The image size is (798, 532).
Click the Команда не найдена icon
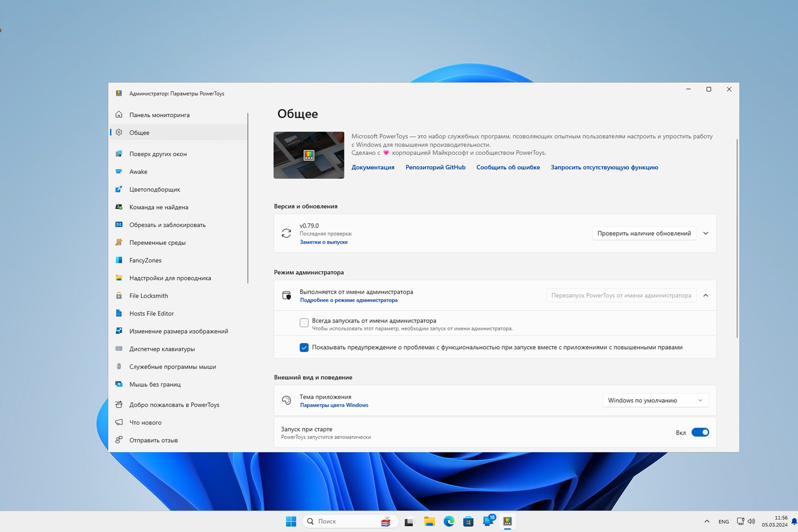(119, 207)
